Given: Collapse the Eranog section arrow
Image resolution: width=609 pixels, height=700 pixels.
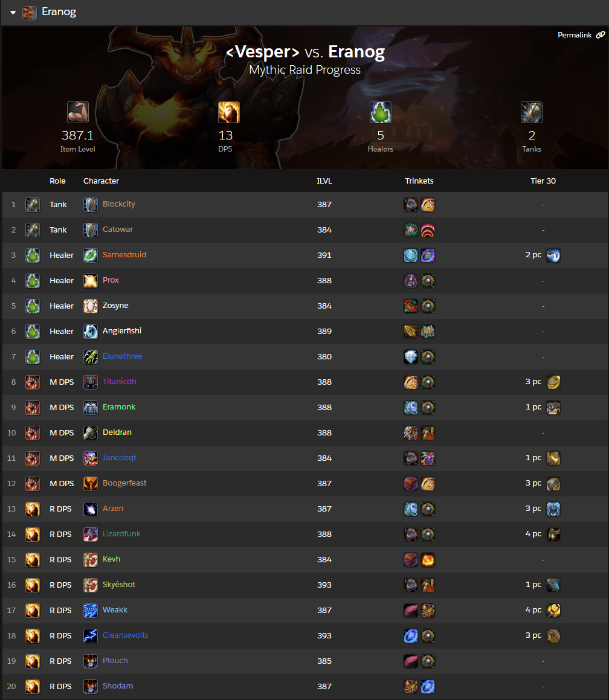Looking at the screenshot, I should tap(13, 13).
